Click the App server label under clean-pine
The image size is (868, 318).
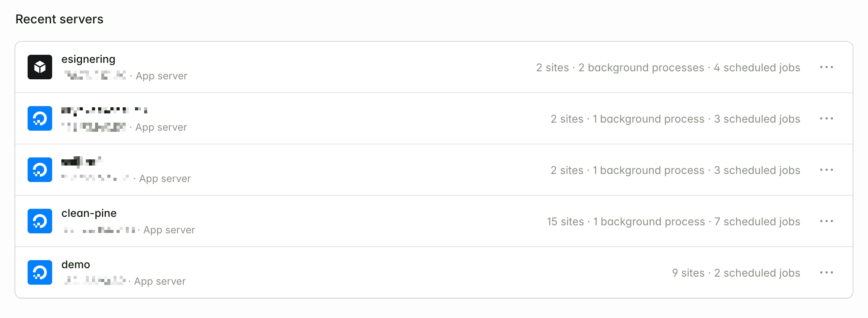169,230
